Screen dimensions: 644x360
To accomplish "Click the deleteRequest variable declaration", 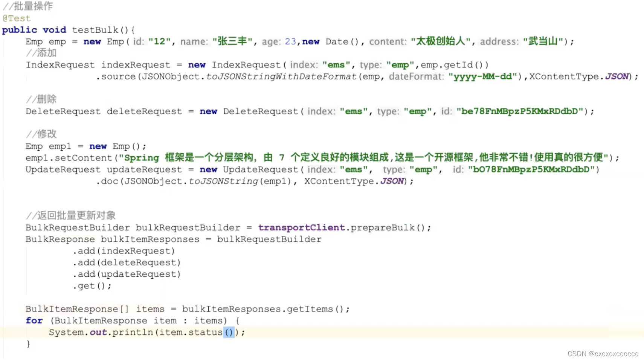I will 144,111.
